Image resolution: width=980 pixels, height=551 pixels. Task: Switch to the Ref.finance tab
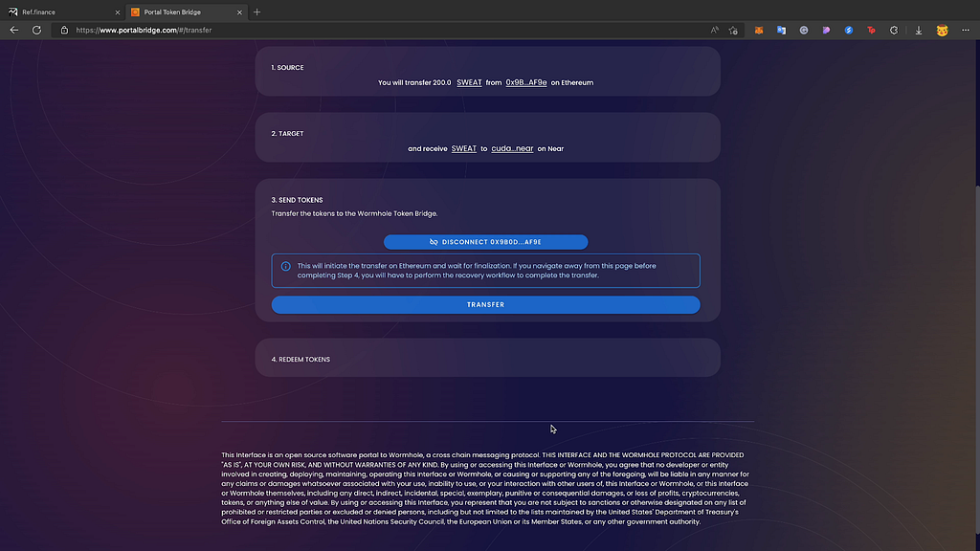coord(62,11)
